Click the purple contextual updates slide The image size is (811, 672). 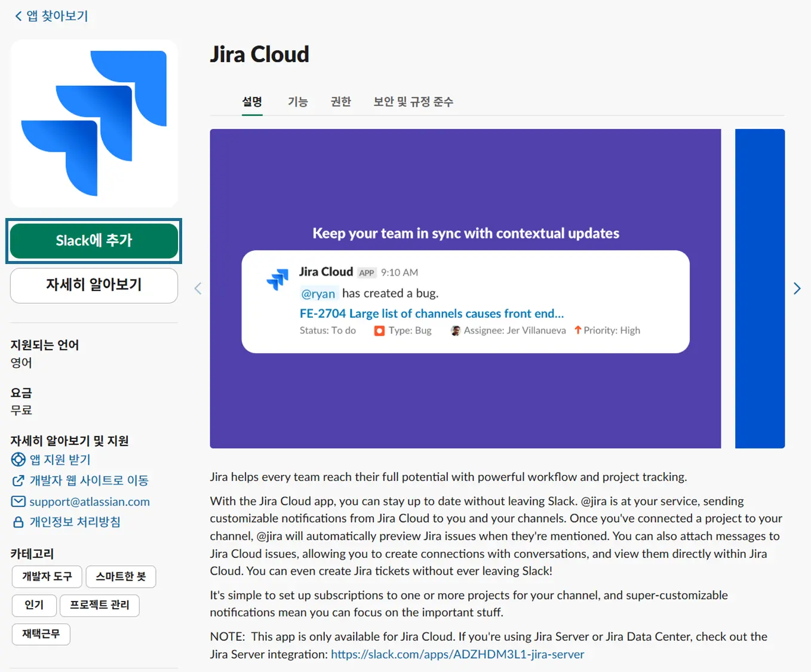465,289
